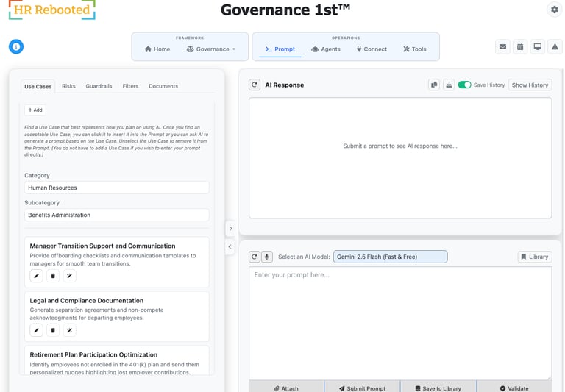565x392 pixels.
Task: Attach a file to the prompt
Action: coord(286,388)
